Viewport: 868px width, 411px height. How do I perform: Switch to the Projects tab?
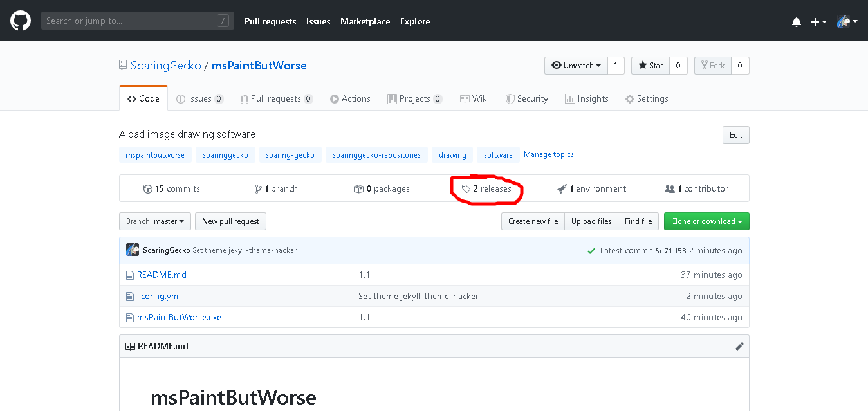[415, 98]
